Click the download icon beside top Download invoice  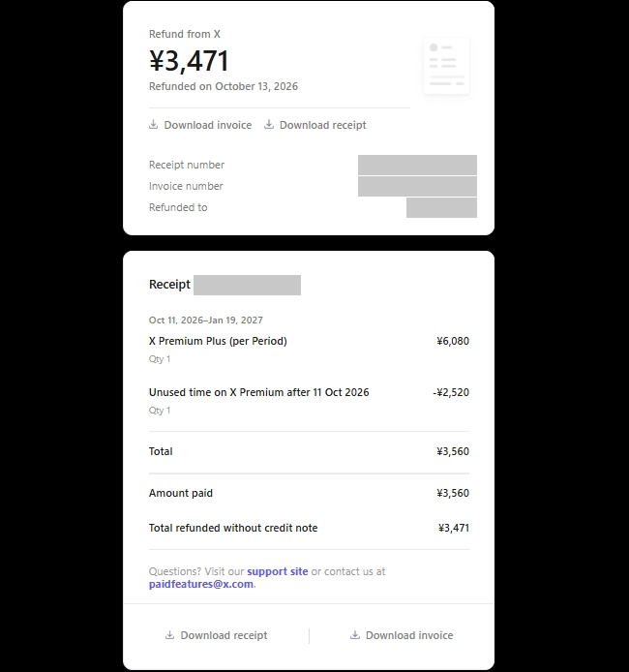[153, 125]
